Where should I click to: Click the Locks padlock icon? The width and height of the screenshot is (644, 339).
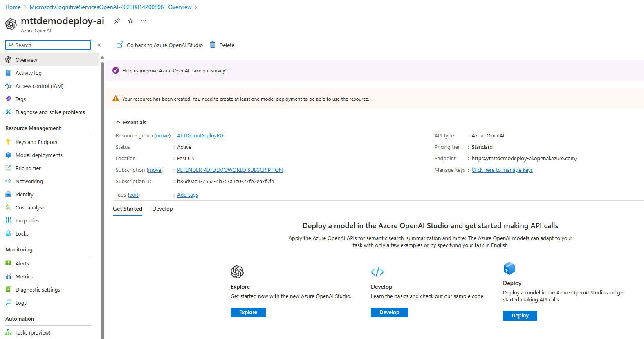click(8, 233)
